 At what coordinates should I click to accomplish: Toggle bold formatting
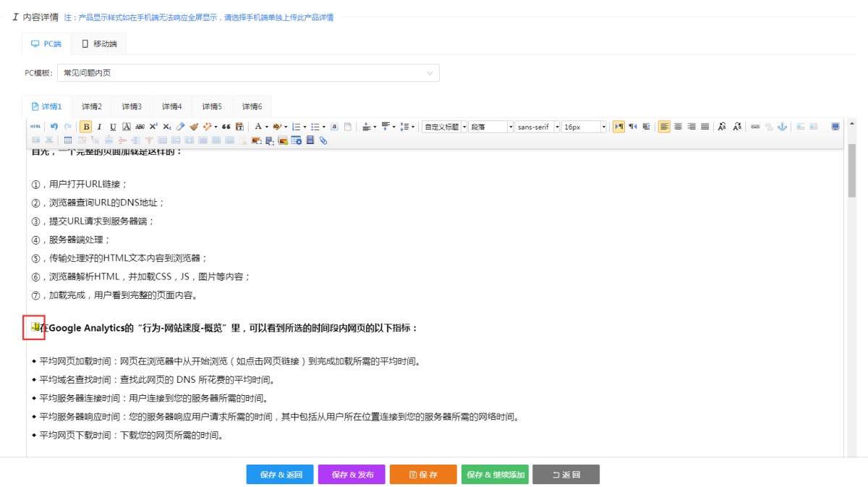tap(86, 127)
